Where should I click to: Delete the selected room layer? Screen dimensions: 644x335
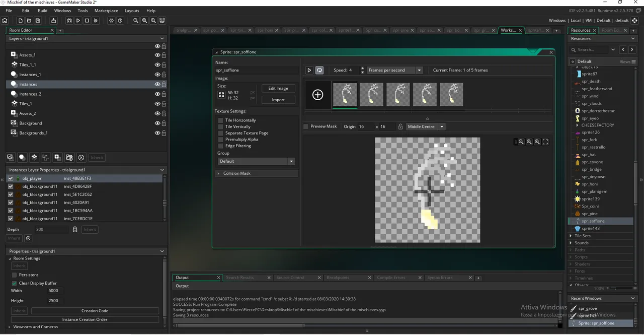[x=81, y=157]
